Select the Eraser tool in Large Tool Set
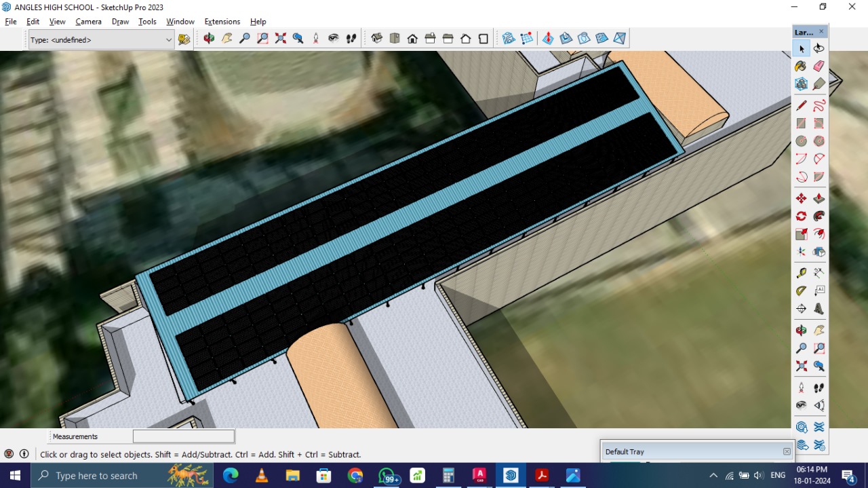 coord(818,66)
